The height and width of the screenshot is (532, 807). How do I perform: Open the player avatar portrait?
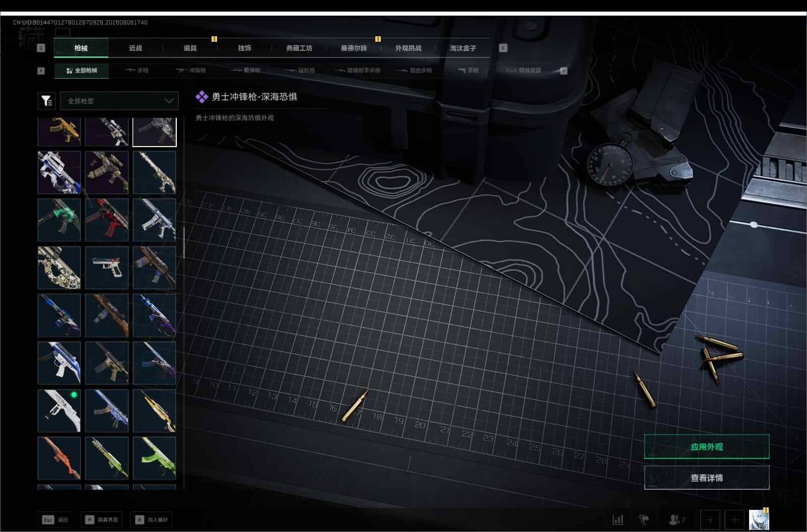[759, 519]
